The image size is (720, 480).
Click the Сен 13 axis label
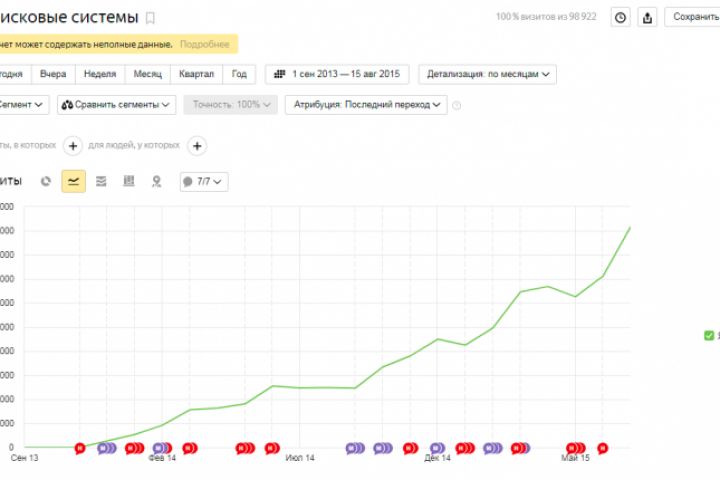click(x=24, y=458)
